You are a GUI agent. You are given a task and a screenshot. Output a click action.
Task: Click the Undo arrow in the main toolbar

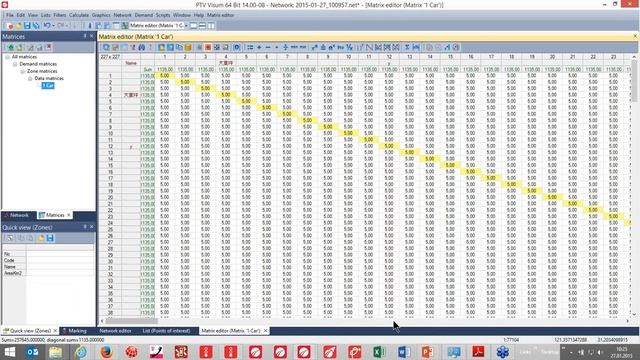(x=47, y=26)
